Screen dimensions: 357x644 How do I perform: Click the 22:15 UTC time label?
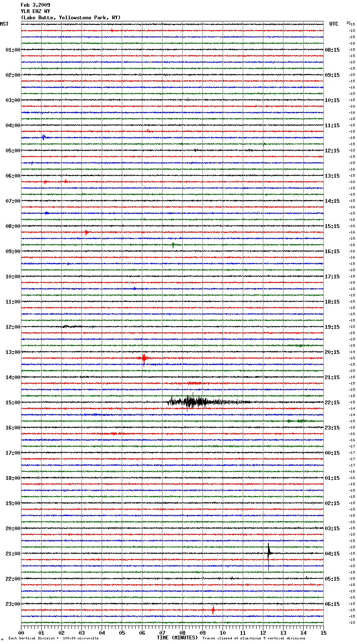pos(332,403)
